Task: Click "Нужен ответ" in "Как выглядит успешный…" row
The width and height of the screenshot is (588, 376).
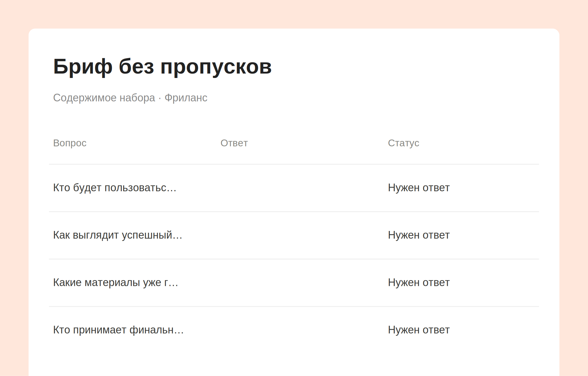Action: (419, 235)
